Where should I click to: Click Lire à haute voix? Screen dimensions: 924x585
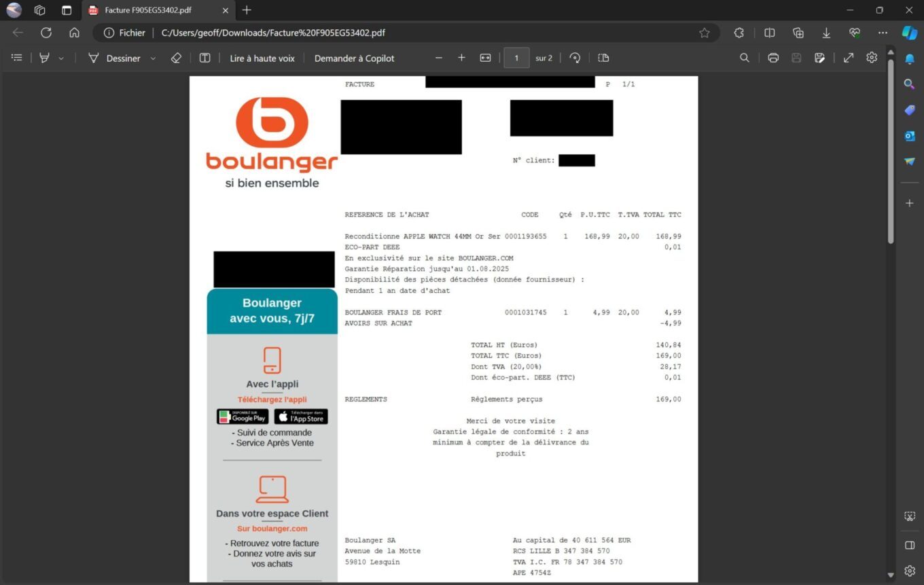tap(262, 58)
